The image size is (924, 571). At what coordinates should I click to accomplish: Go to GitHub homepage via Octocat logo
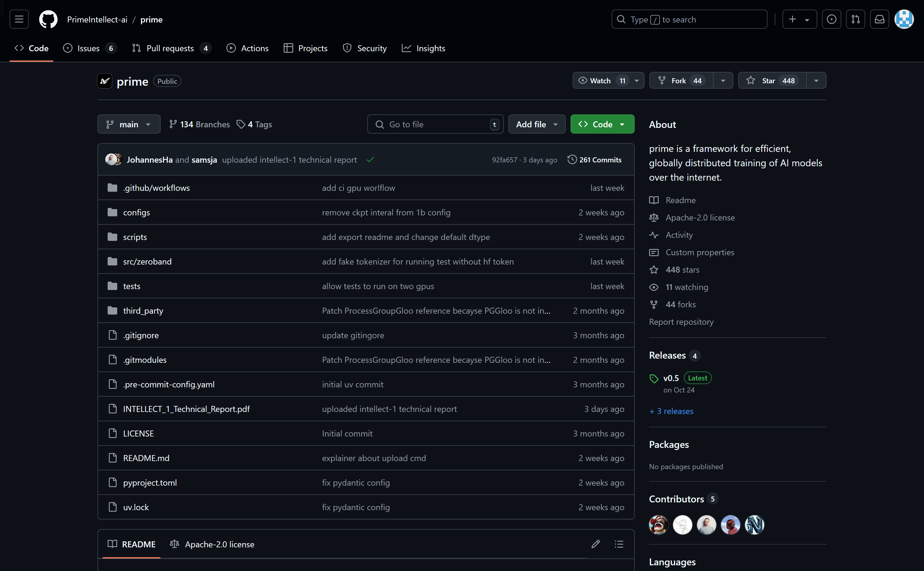coord(48,19)
